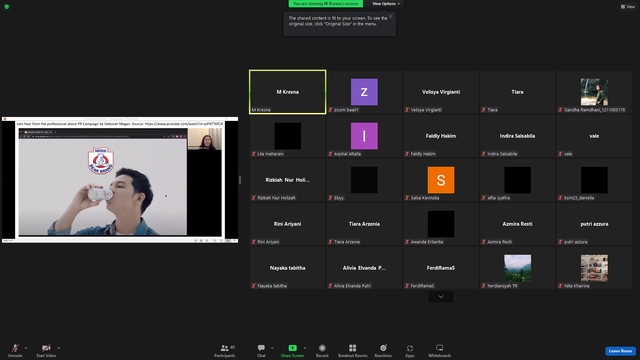Select the Tiara Arzenia participant tile
Image resolution: width=640 pixels, height=360 pixels.
point(364,224)
